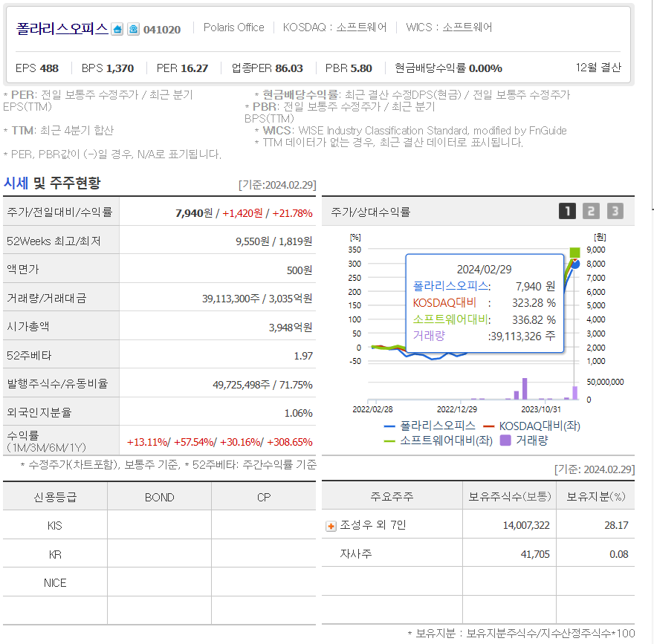Viewport: 654px width, 644px height.
Task: Select the CP column header
Action: tap(264, 497)
